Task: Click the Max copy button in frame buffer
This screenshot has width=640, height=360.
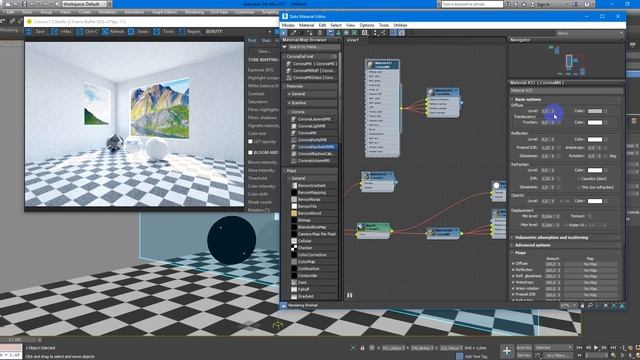Action: 62,31
